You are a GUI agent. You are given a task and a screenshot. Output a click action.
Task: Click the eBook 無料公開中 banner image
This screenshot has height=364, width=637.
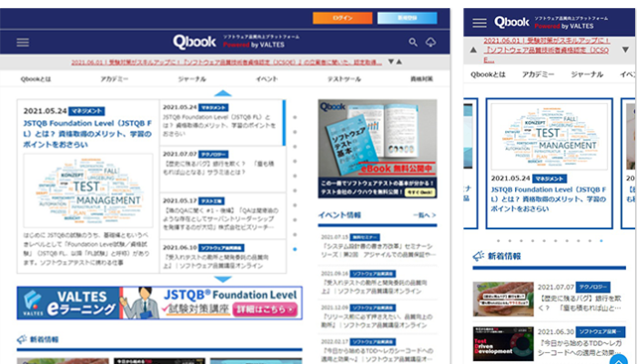tap(378, 148)
